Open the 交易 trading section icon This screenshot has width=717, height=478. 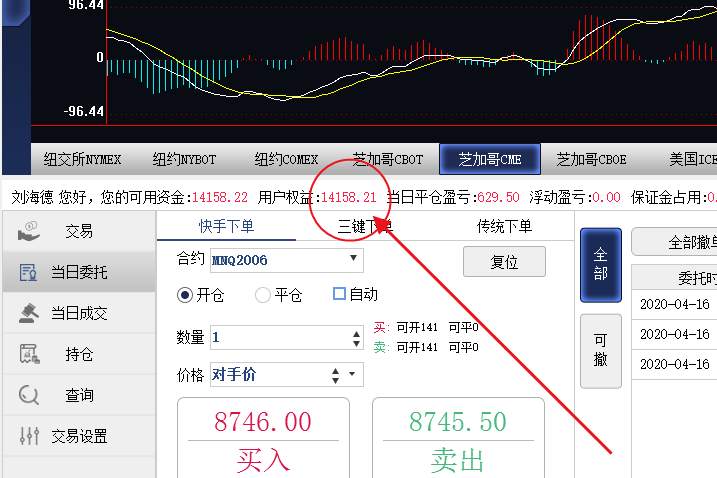coord(28,231)
